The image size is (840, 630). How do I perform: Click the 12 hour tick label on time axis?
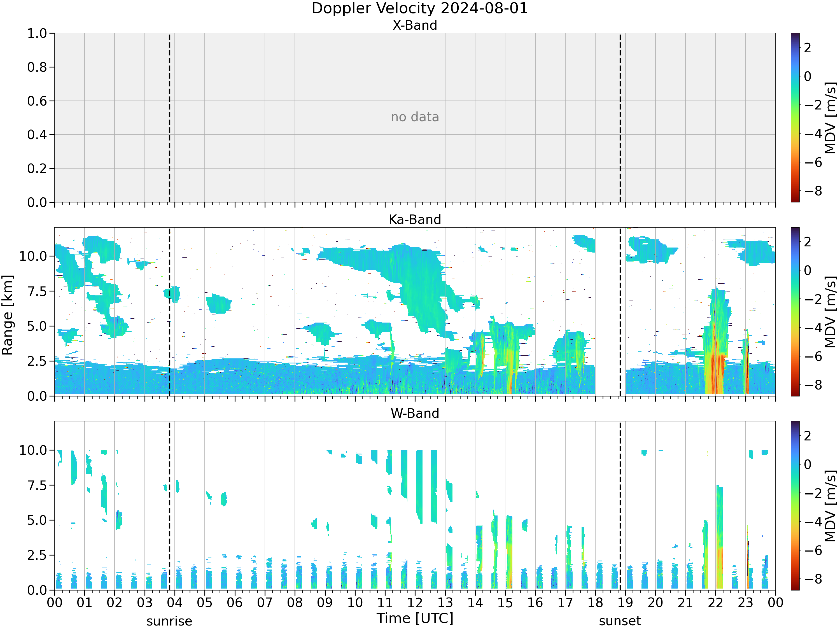click(415, 603)
